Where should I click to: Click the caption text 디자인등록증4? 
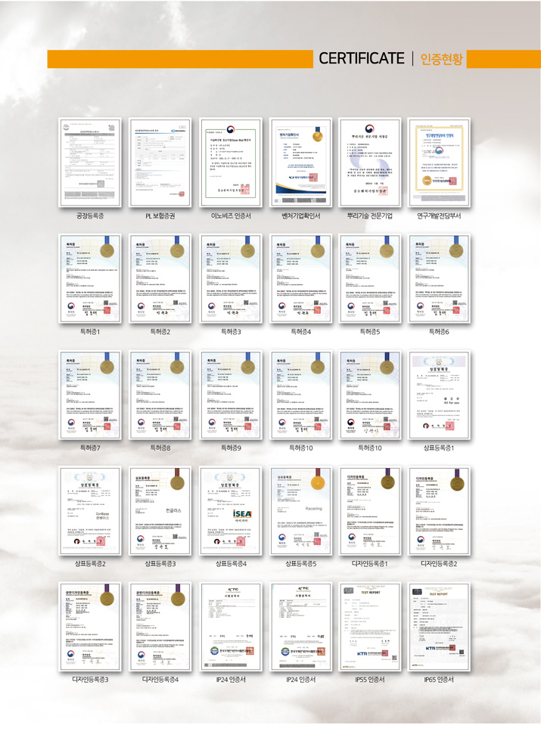(160, 680)
